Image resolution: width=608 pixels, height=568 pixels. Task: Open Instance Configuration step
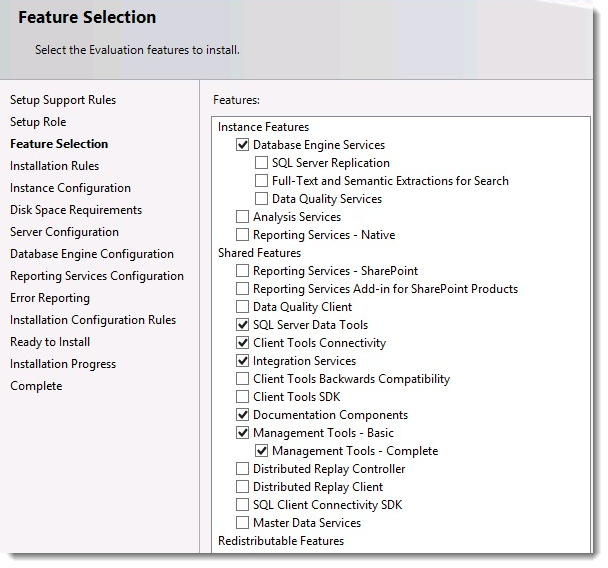point(70,188)
